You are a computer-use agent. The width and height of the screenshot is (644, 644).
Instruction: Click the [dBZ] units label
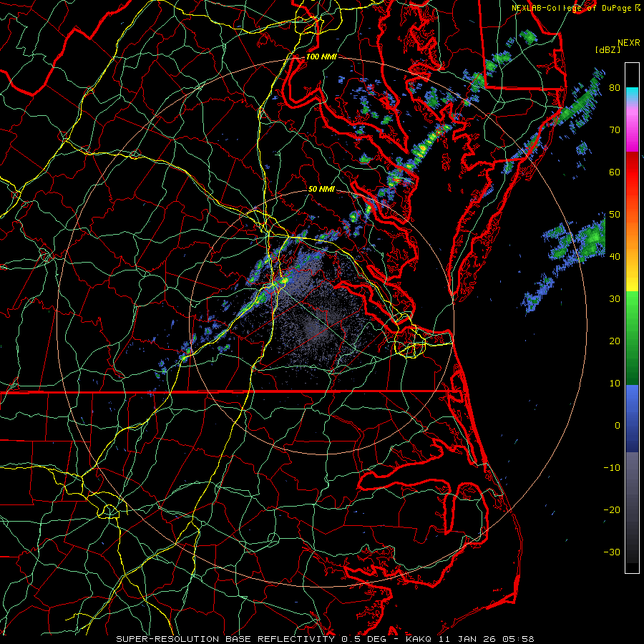pos(608,50)
